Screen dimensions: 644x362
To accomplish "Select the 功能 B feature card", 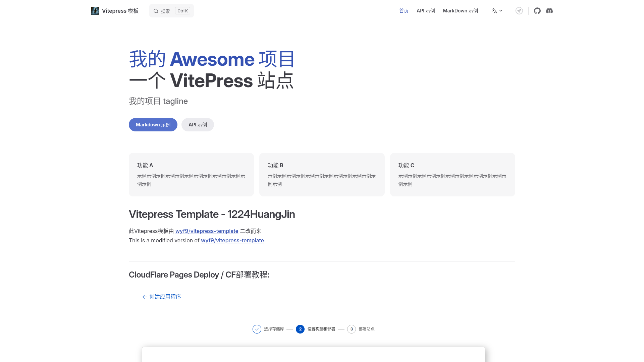I will (x=322, y=175).
